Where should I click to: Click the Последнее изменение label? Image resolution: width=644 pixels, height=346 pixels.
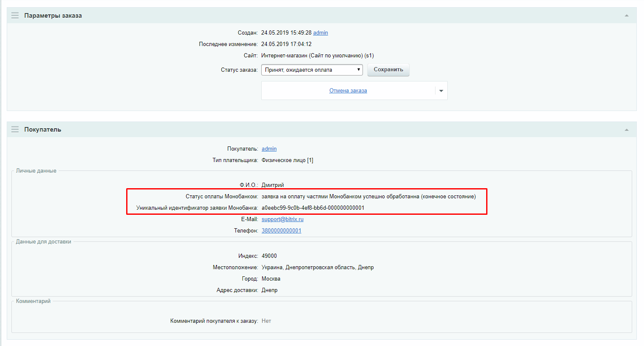[228, 44]
